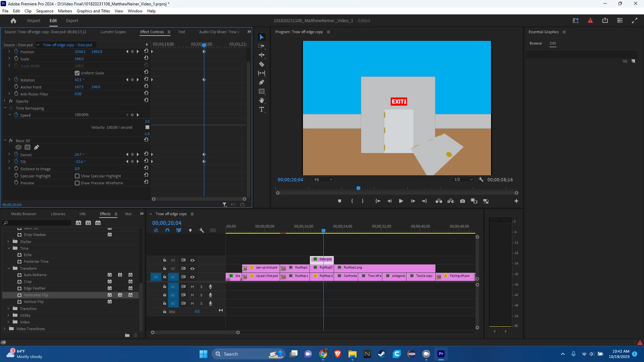
Task: Hide track V3 with eye icon
Action: click(x=193, y=260)
